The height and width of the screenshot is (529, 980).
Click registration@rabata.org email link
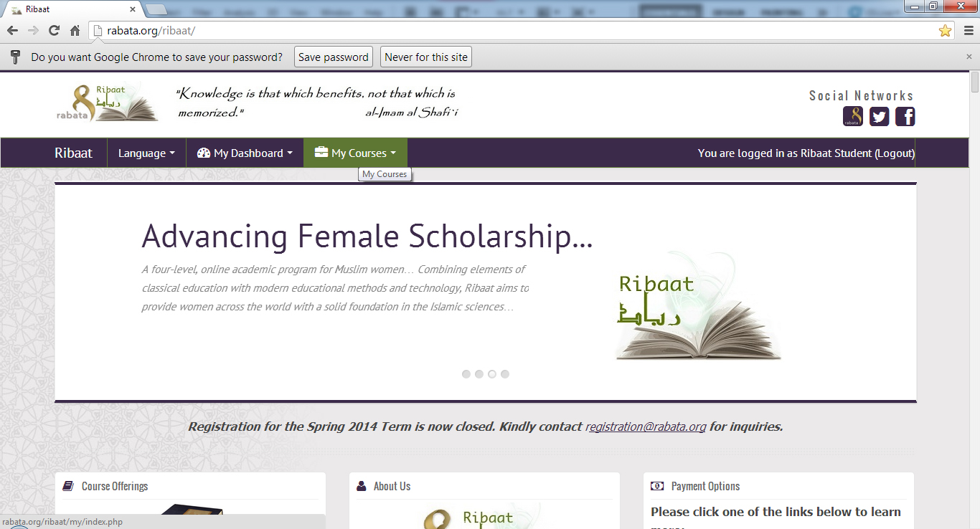click(x=646, y=426)
